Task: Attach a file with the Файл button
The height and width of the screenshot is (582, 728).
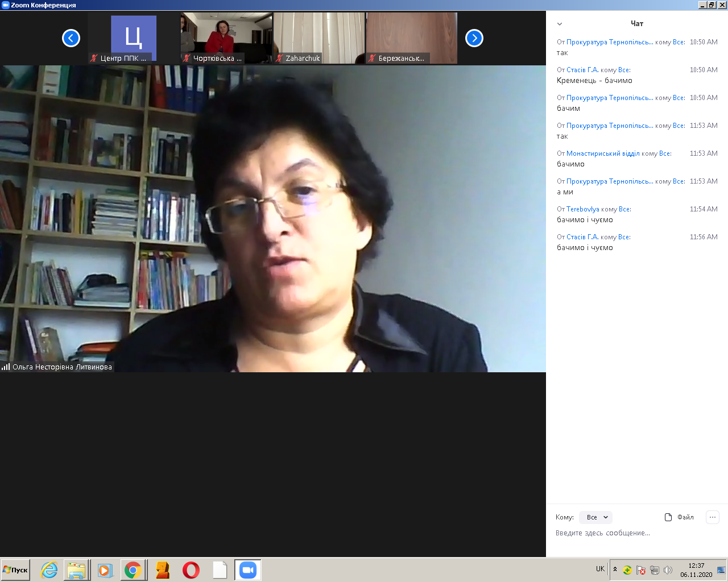Action: pyautogui.click(x=679, y=517)
